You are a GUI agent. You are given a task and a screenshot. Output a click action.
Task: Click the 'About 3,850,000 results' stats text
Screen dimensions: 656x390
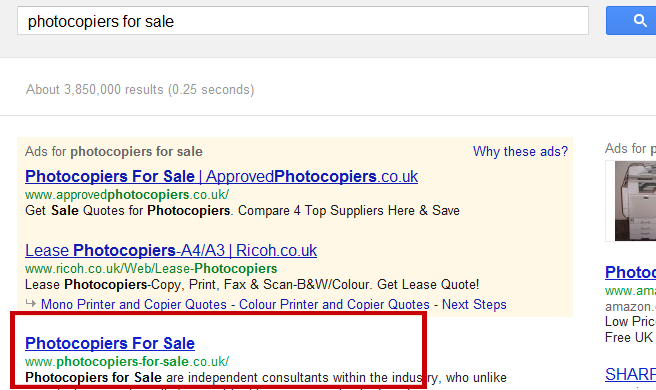click(140, 89)
